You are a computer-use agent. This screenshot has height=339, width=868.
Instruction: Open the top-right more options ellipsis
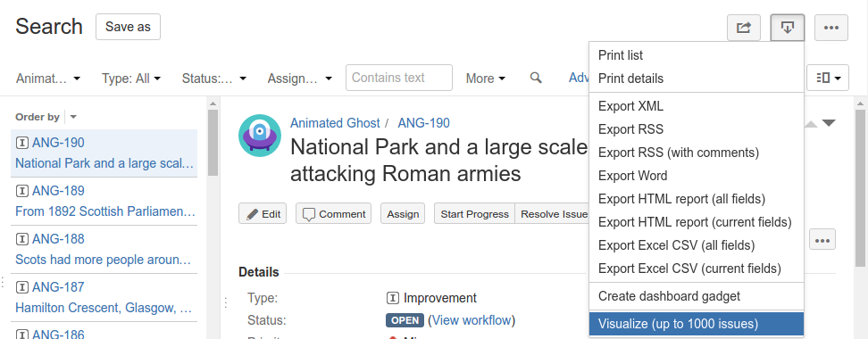(830, 28)
